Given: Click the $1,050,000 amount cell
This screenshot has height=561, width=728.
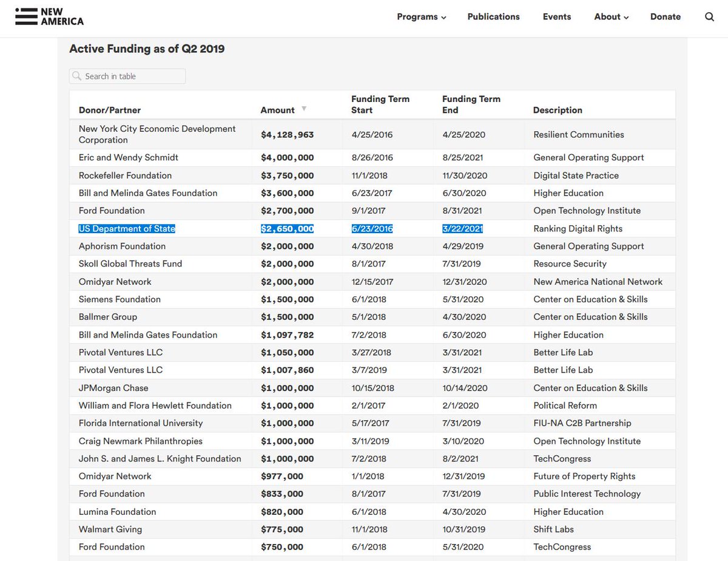Looking at the screenshot, I should point(287,352).
